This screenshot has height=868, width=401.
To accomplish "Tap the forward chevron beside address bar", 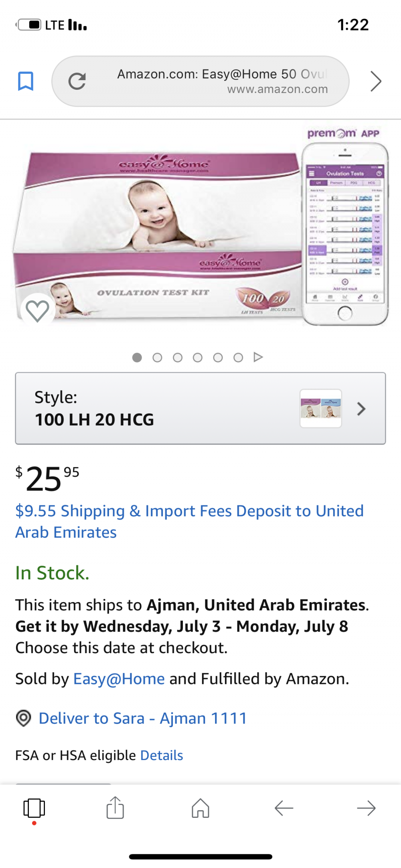I will click(x=375, y=81).
